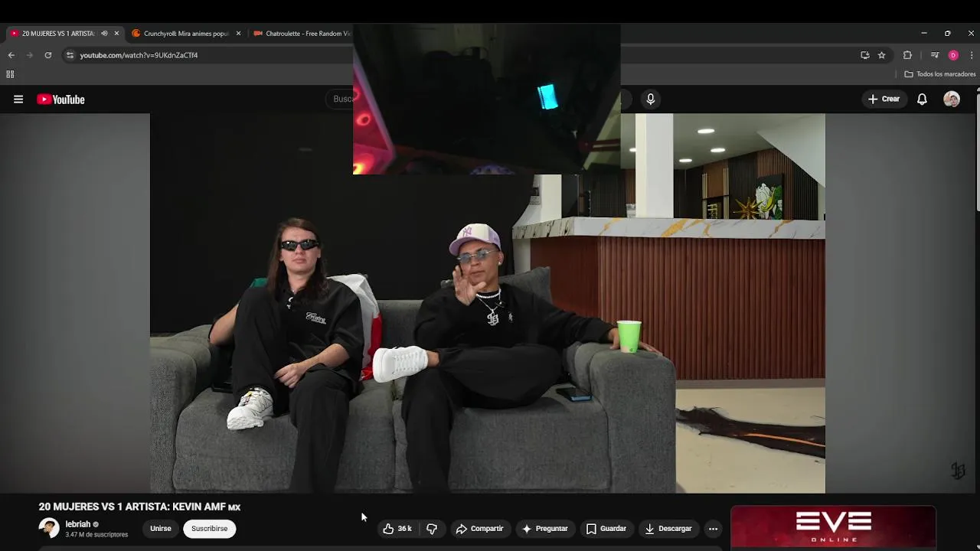Open the lebriah channel avatar
The height and width of the screenshot is (551, 980).
(x=49, y=528)
